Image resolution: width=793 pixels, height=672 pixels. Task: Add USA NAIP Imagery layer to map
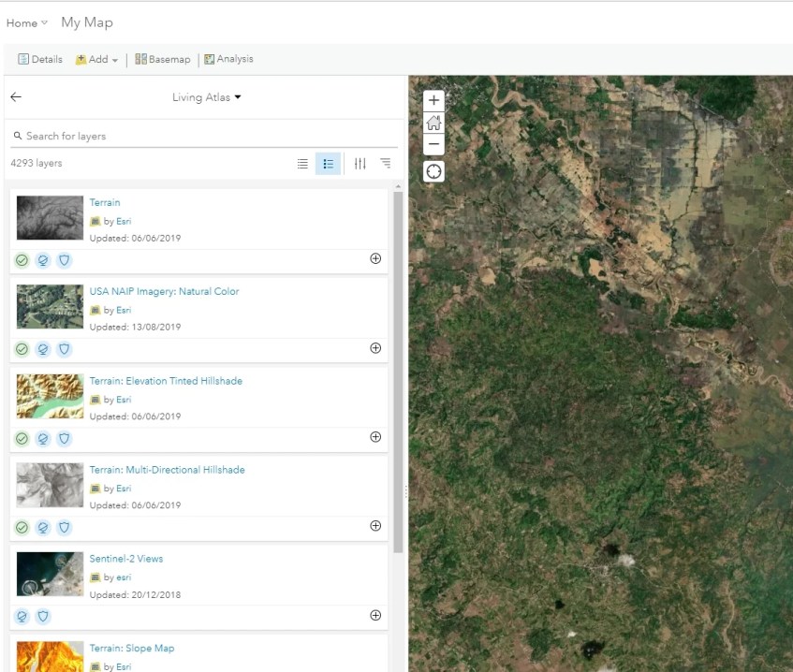375,348
